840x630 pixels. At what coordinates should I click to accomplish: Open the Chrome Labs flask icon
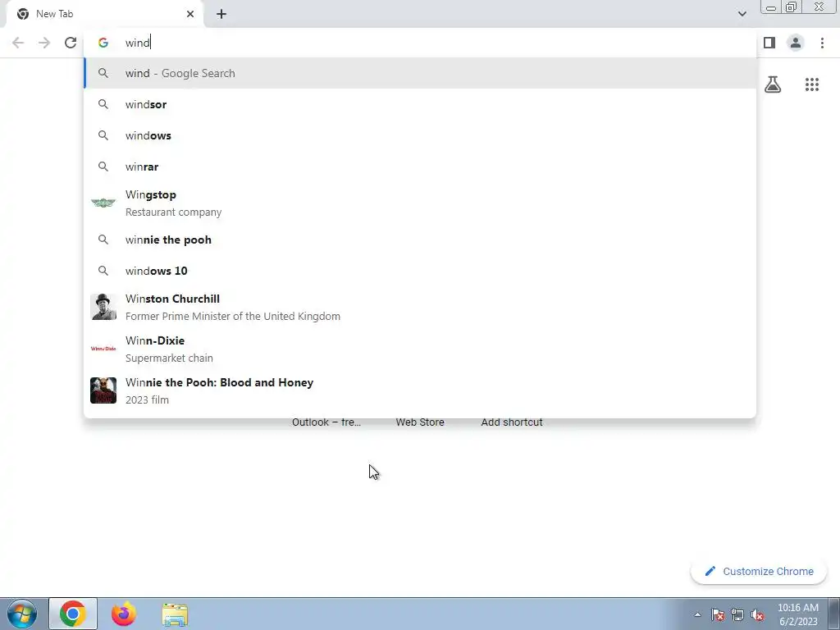pyautogui.click(x=773, y=84)
